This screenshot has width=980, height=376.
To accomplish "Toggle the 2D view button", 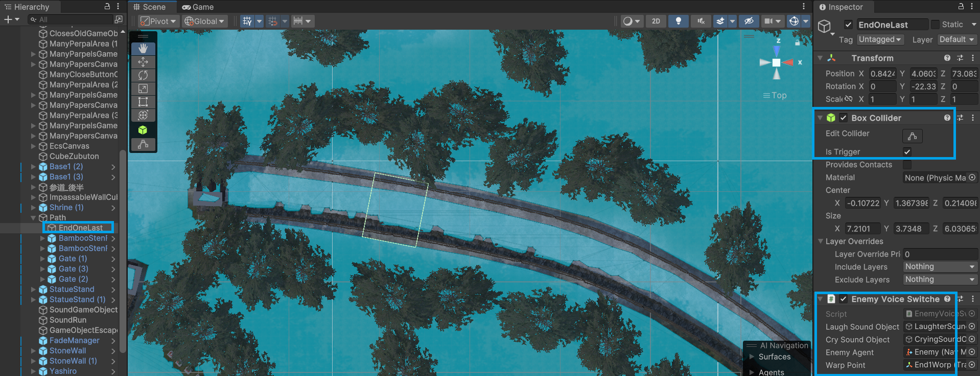I will tap(656, 21).
